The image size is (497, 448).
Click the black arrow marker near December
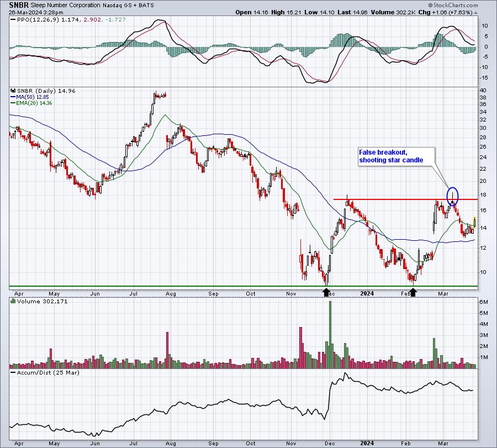pyautogui.click(x=326, y=292)
